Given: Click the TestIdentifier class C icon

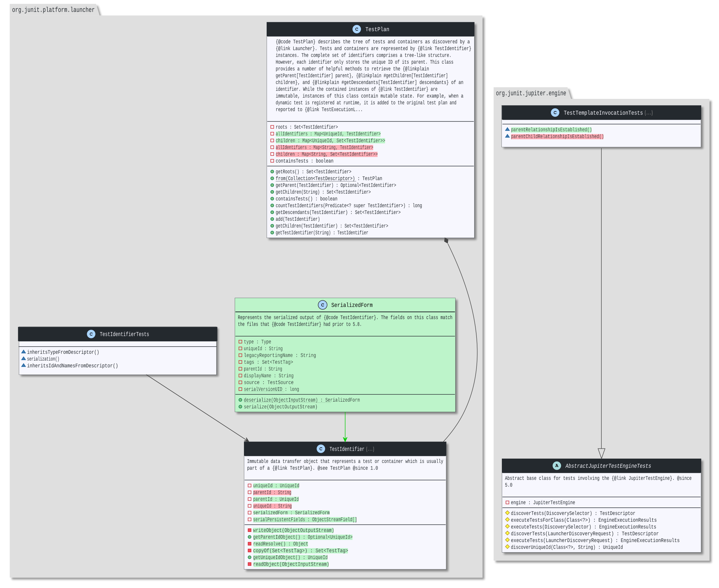Looking at the screenshot, I should (321, 449).
